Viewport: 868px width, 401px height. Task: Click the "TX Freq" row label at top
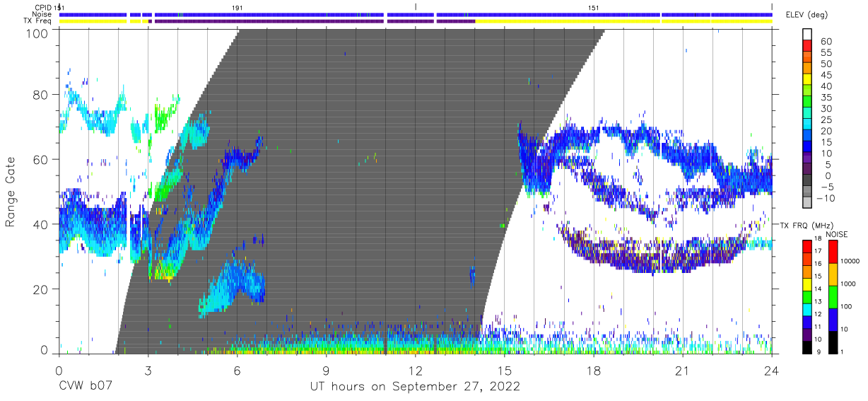point(39,21)
